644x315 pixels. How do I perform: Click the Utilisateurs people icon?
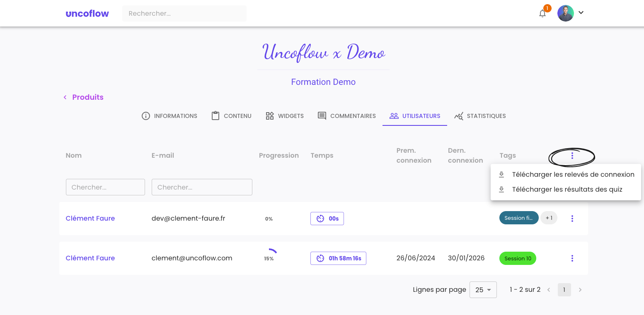pos(394,116)
